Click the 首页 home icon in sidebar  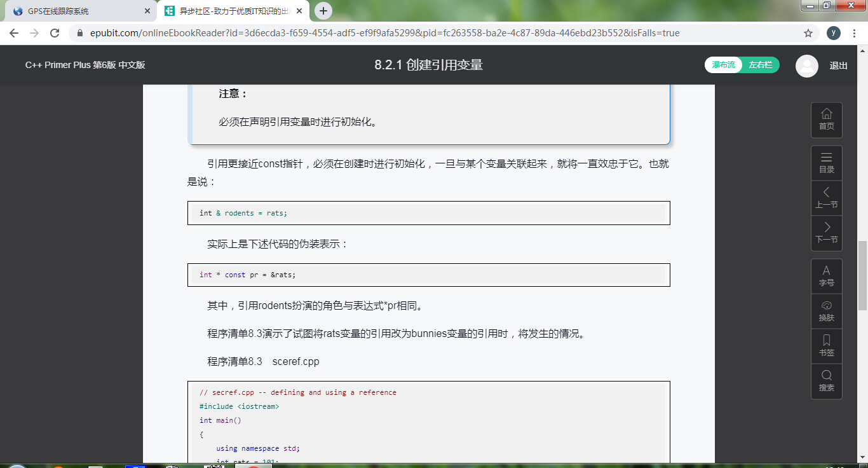click(826, 120)
